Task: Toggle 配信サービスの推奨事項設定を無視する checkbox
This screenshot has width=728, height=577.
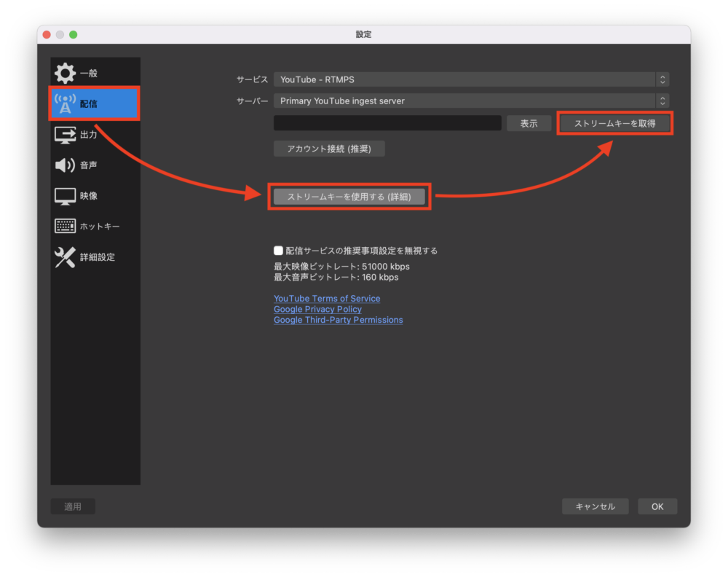Action: (x=278, y=251)
